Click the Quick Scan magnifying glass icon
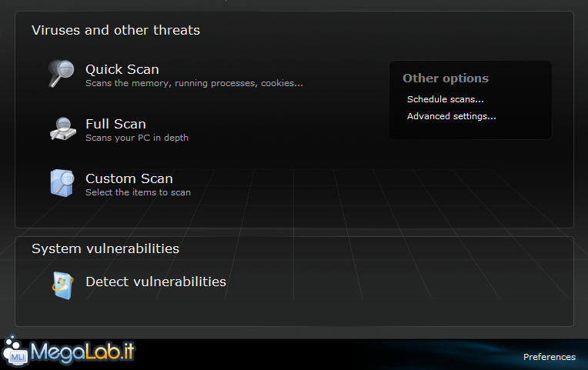 62,73
